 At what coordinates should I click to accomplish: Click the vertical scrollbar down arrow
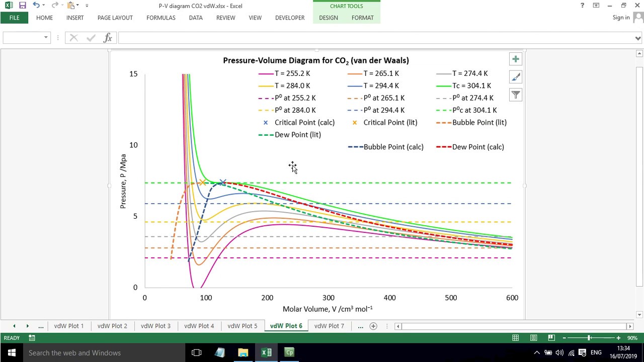coord(639,315)
